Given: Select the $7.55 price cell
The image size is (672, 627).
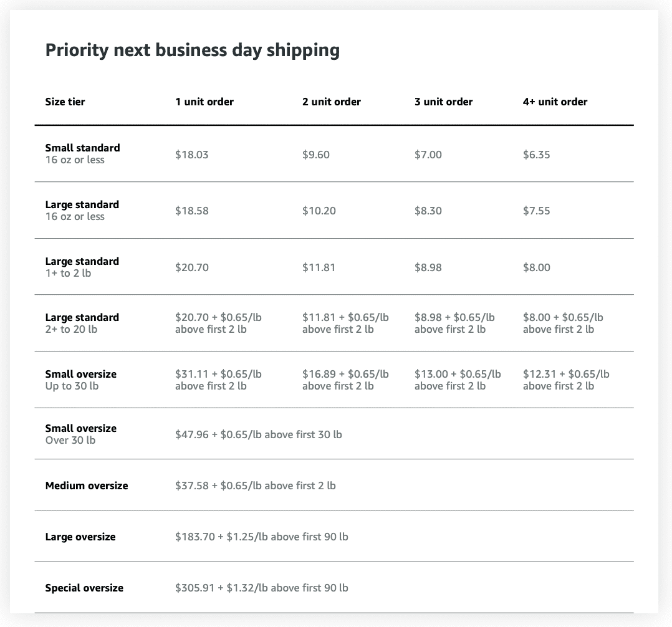Looking at the screenshot, I should pos(536,211).
